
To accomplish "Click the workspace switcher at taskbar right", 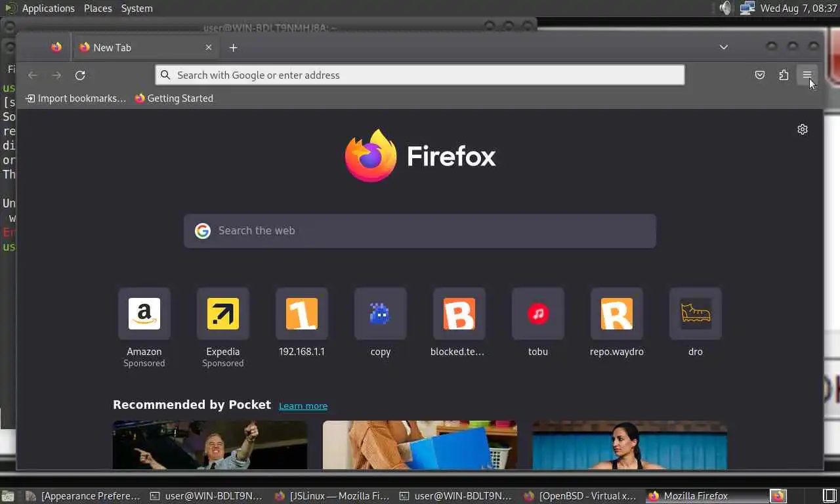I will point(829,496).
